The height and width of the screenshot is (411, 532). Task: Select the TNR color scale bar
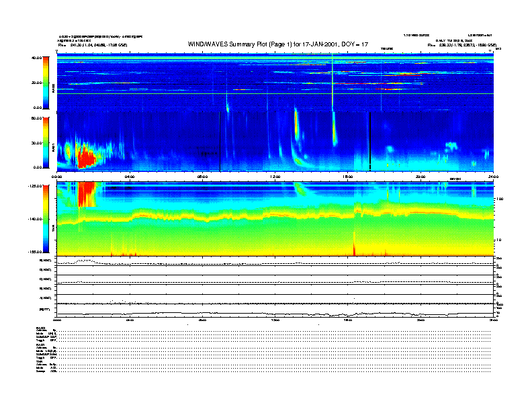(46, 219)
